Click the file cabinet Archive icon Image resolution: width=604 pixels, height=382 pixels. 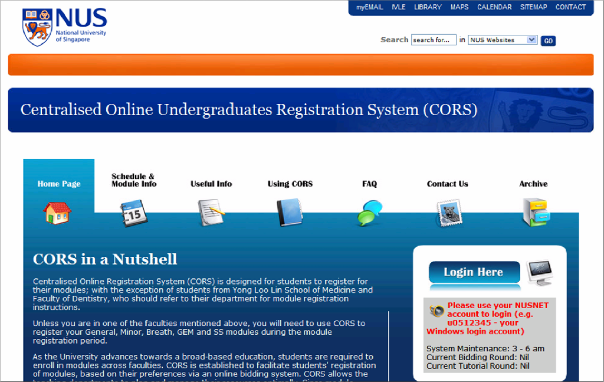pyautogui.click(x=535, y=212)
